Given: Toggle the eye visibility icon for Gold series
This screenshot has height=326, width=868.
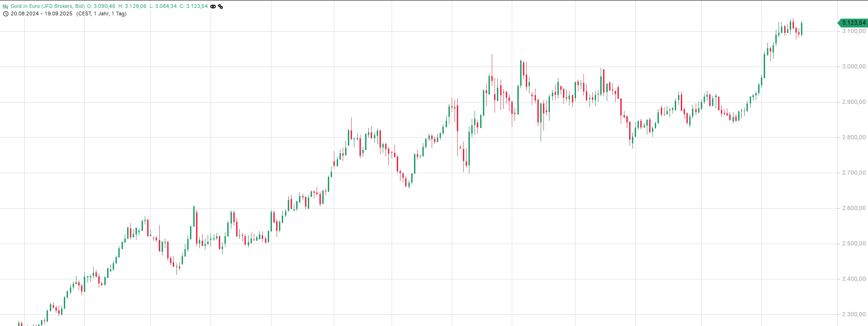Looking at the screenshot, I should [213, 7].
